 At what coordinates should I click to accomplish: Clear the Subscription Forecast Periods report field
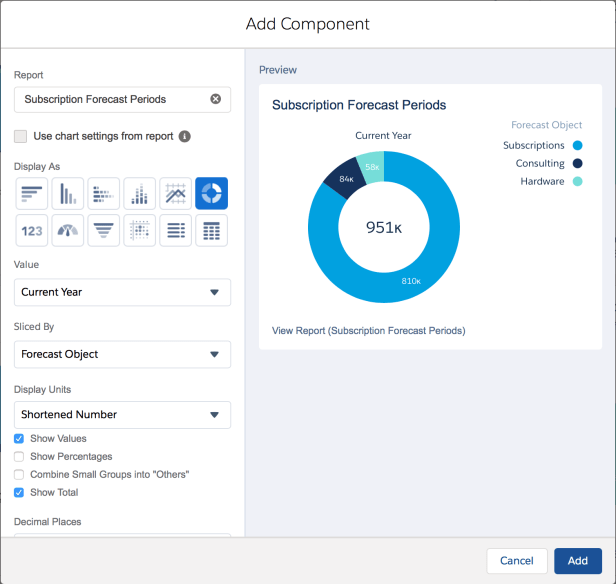pyautogui.click(x=216, y=99)
